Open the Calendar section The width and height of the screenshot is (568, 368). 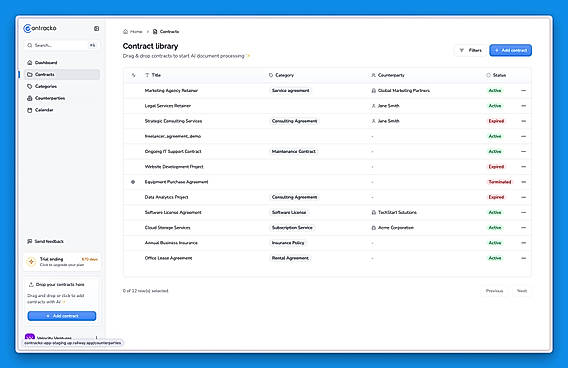click(x=62, y=110)
